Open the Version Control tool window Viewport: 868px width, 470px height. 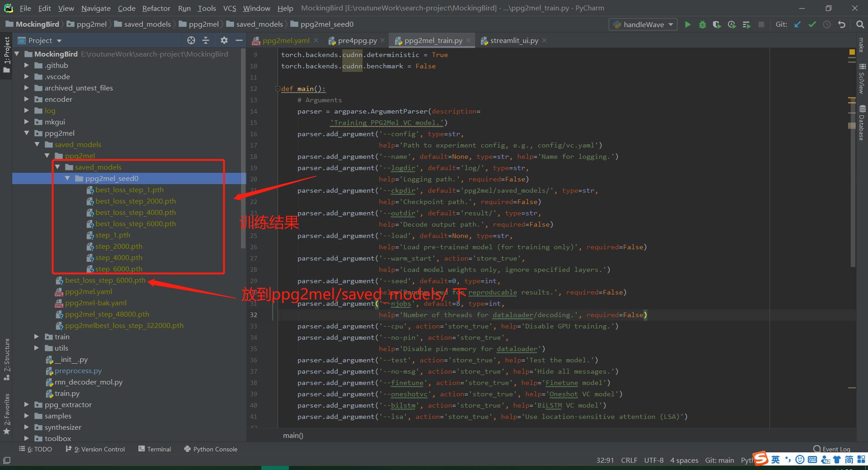coord(95,449)
